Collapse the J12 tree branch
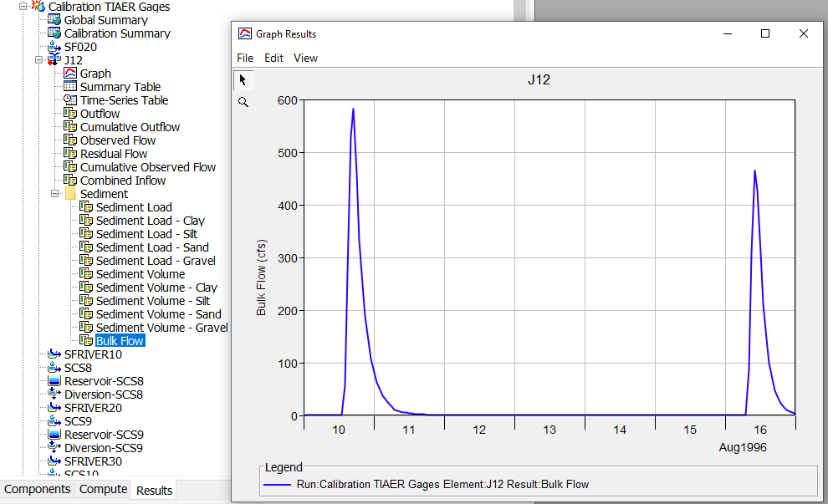This screenshot has width=828, height=504. pos(37,60)
